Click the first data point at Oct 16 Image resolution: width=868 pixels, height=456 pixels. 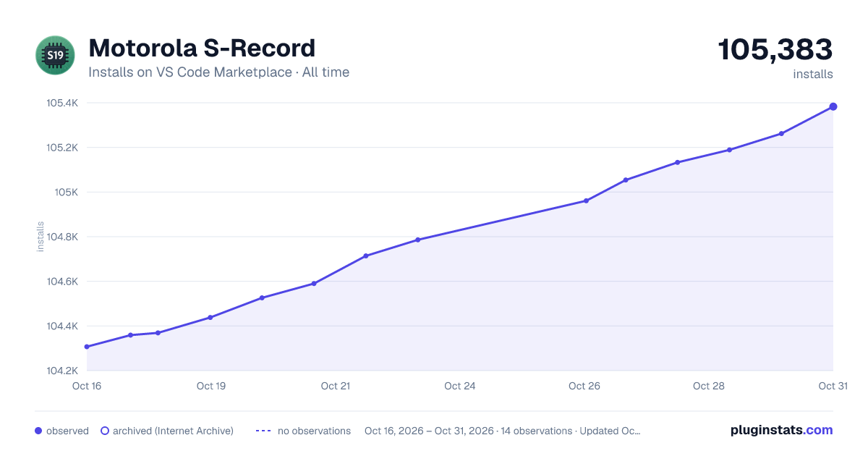click(x=87, y=347)
